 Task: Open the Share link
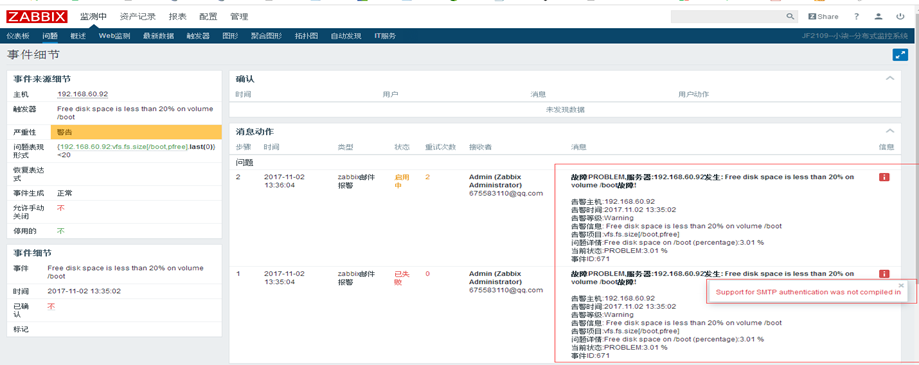point(823,16)
